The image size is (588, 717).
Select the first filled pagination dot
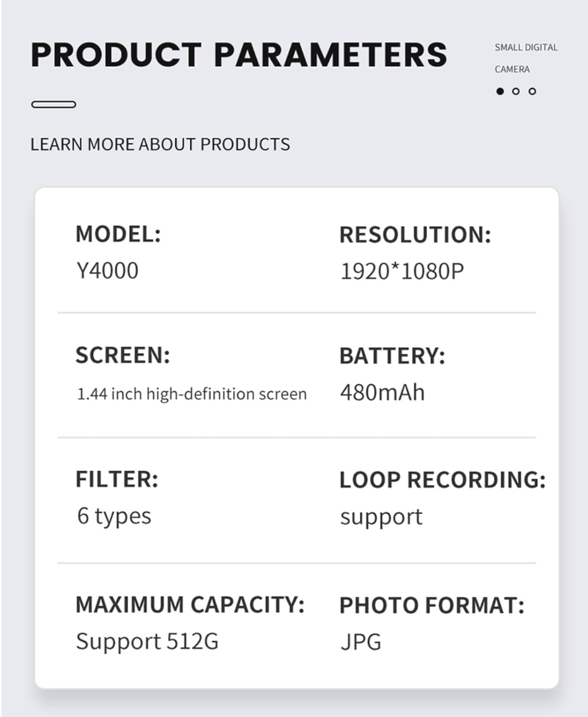[500, 92]
